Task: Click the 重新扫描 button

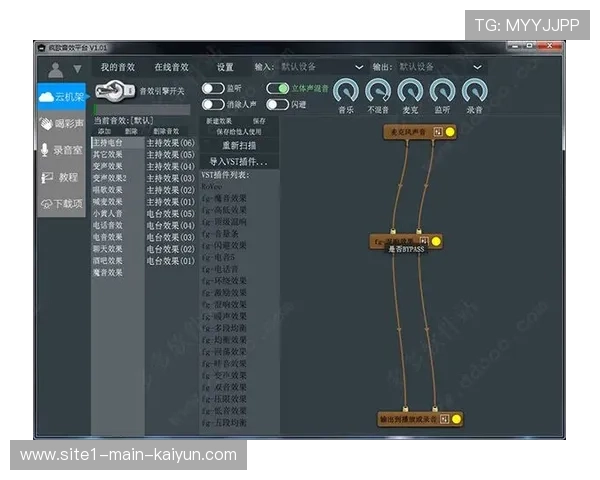Action: click(x=239, y=145)
